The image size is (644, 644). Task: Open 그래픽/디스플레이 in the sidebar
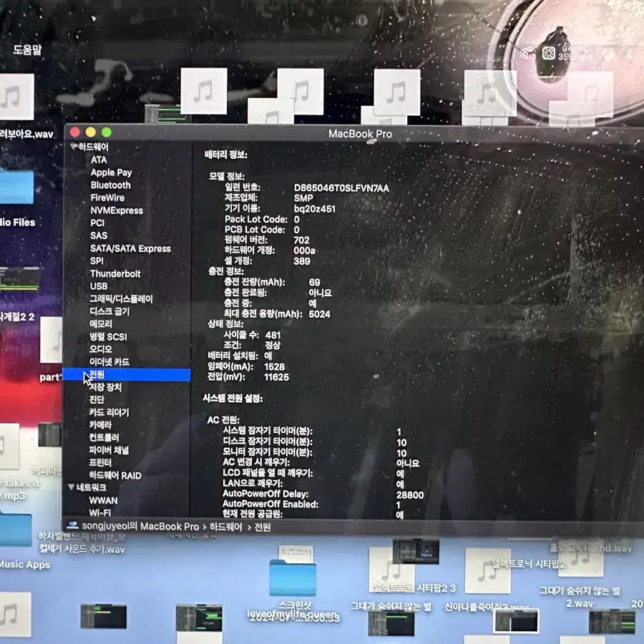click(x=121, y=298)
